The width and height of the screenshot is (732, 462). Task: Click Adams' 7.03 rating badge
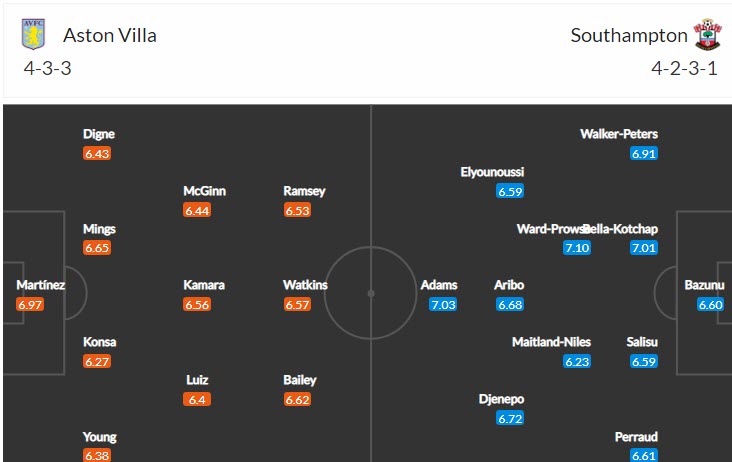tap(443, 304)
